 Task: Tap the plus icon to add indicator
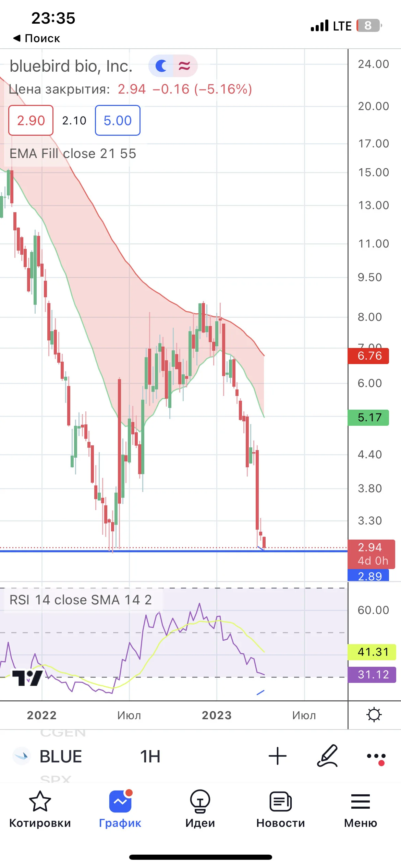tap(278, 756)
